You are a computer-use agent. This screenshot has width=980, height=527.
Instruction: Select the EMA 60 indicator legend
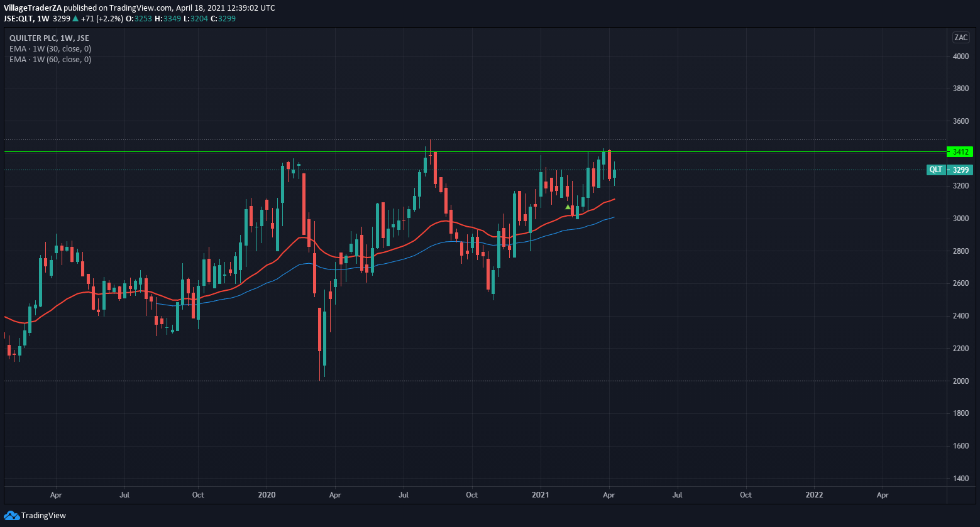tap(50, 60)
